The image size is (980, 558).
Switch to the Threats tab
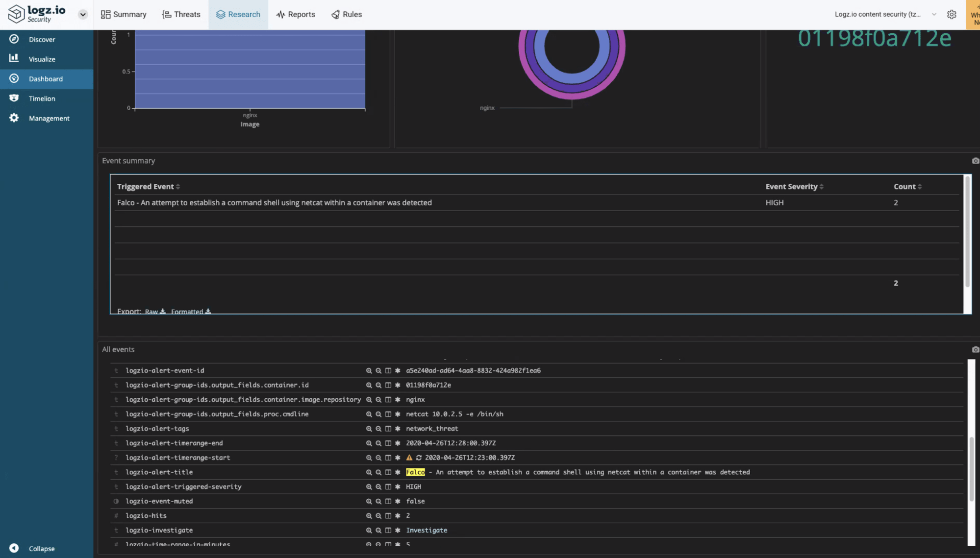click(x=181, y=14)
